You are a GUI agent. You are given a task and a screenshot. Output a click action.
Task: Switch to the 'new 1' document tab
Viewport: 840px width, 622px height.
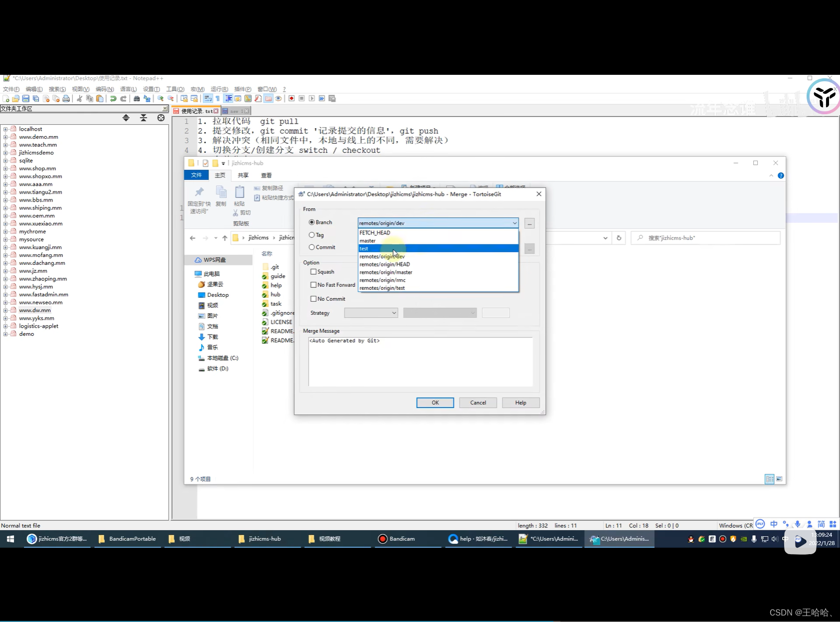point(235,111)
